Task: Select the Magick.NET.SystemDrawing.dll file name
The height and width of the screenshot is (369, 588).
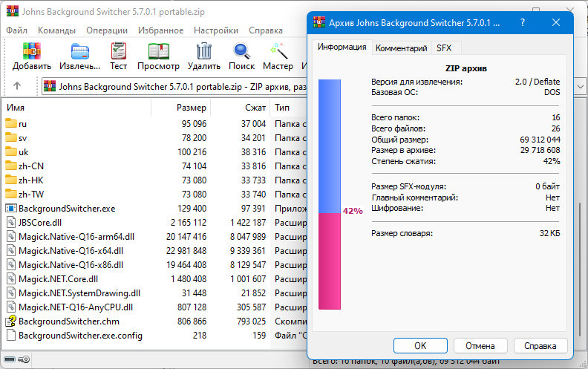Action: pos(79,293)
